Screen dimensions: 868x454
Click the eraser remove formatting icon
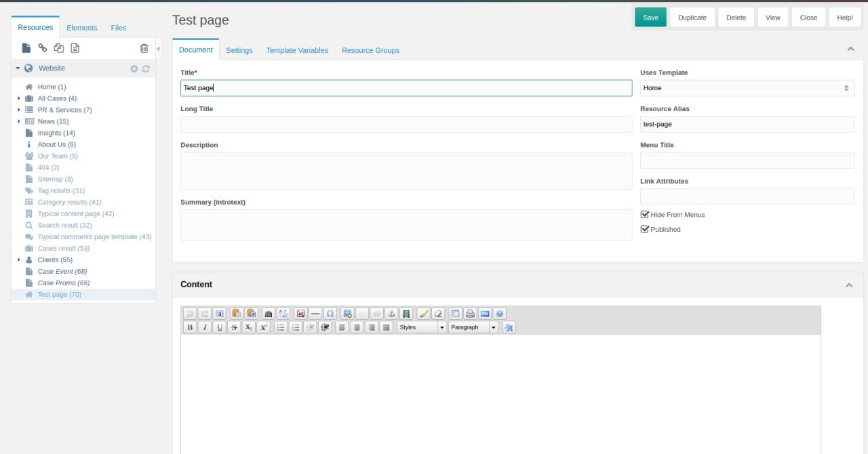(438, 314)
